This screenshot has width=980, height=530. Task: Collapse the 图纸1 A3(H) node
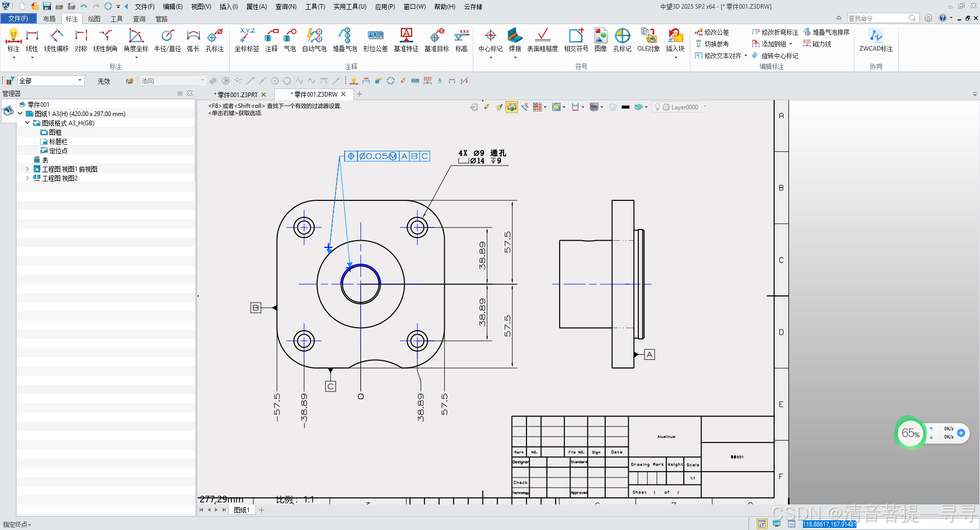pos(20,113)
